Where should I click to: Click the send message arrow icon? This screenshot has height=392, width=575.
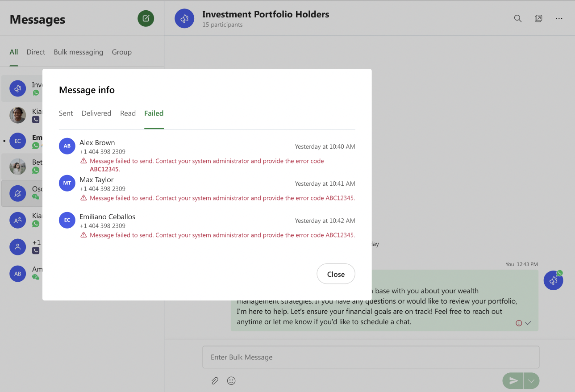(512, 380)
